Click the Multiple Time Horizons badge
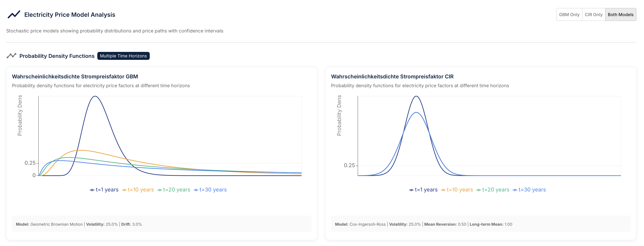Screen dimensions: 644x246 (123, 56)
